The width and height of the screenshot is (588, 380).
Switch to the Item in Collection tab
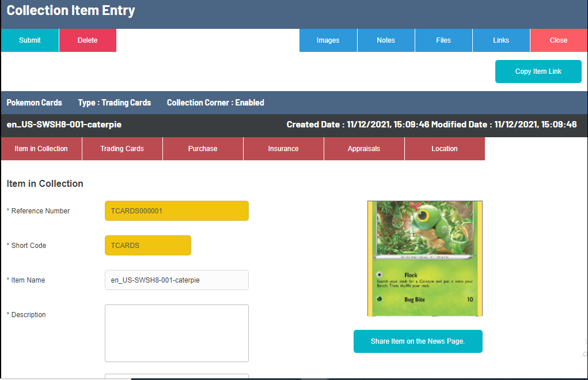coord(41,149)
